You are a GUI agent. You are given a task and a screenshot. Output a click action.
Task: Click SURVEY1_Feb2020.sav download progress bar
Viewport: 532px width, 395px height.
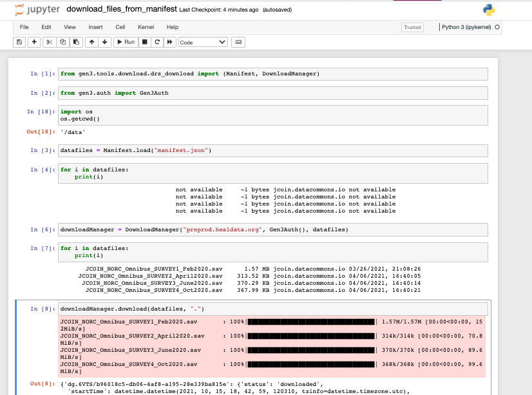tap(311, 322)
